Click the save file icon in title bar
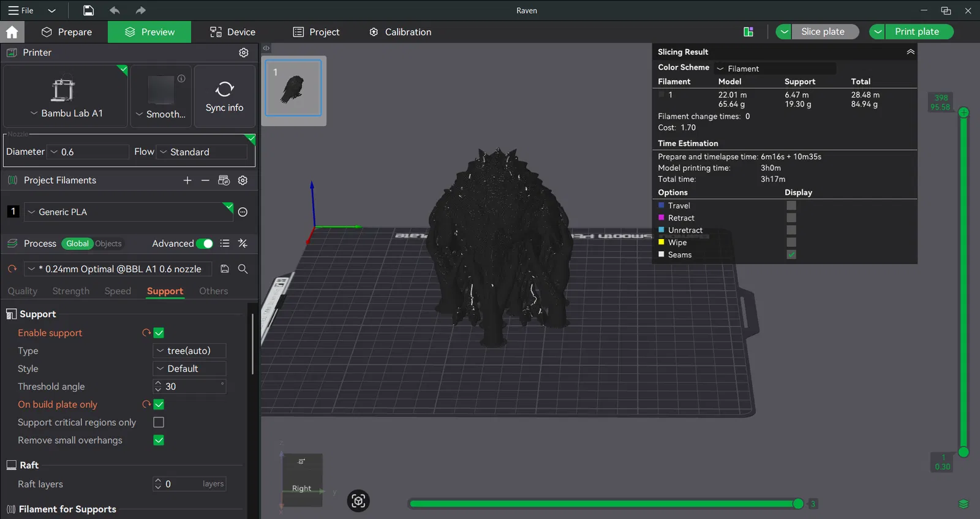980x519 pixels. pyautogui.click(x=89, y=10)
